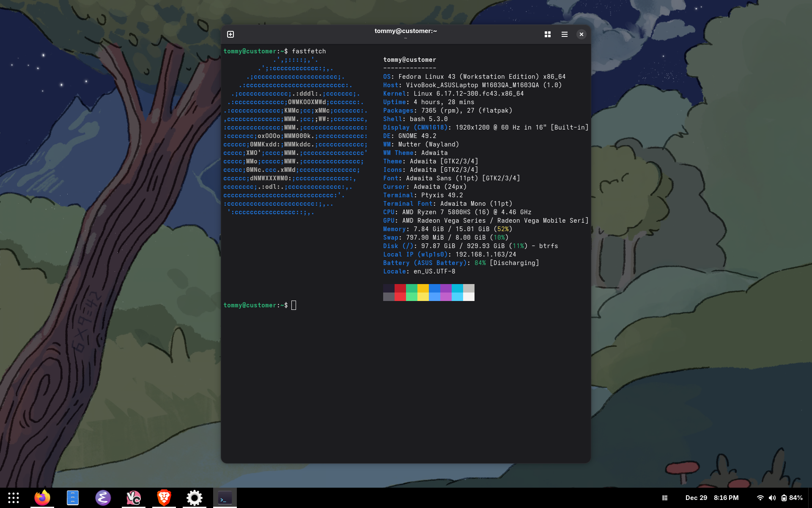The width and height of the screenshot is (812, 508).
Task: Show the applications grid
Action: pos(14,498)
